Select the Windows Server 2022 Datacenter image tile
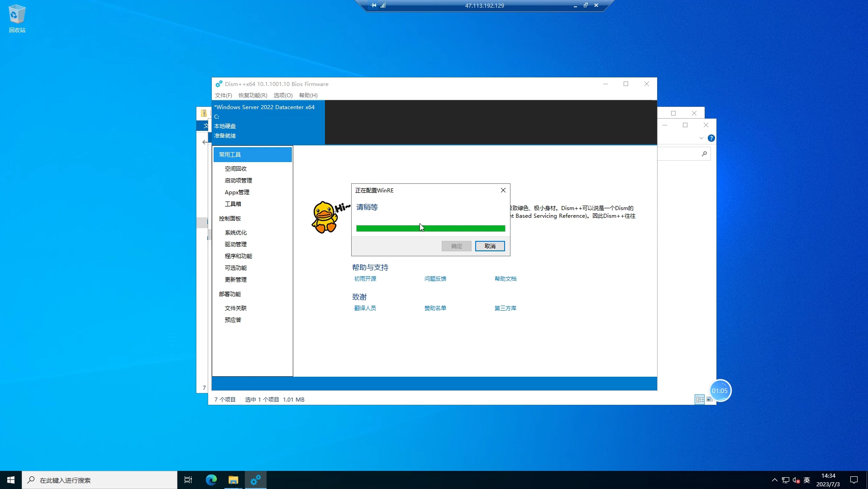 (268, 122)
